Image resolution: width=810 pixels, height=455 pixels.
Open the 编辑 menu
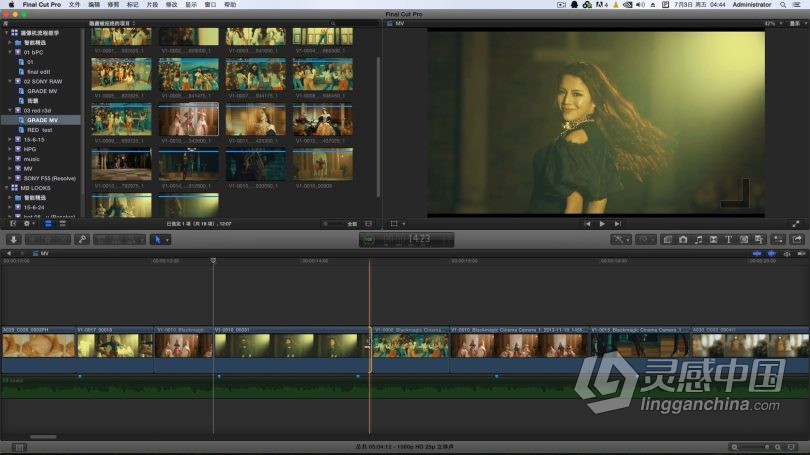click(x=94, y=5)
